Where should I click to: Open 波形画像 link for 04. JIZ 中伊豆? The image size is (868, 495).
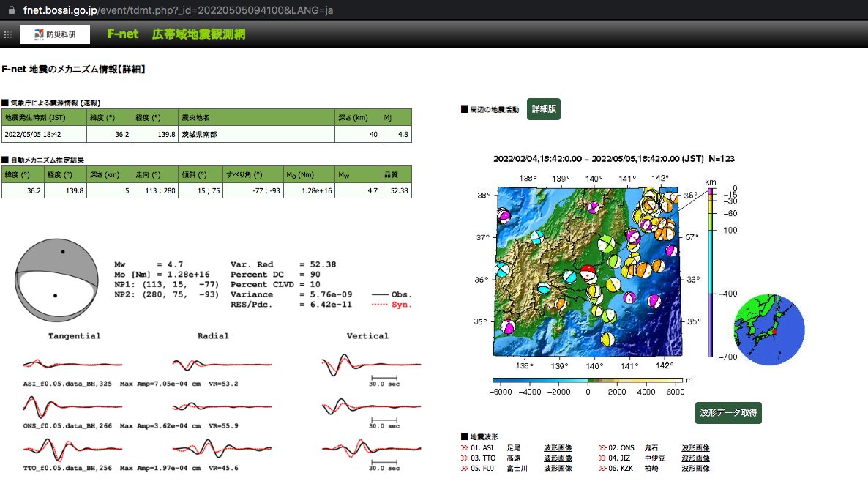[x=695, y=458]
